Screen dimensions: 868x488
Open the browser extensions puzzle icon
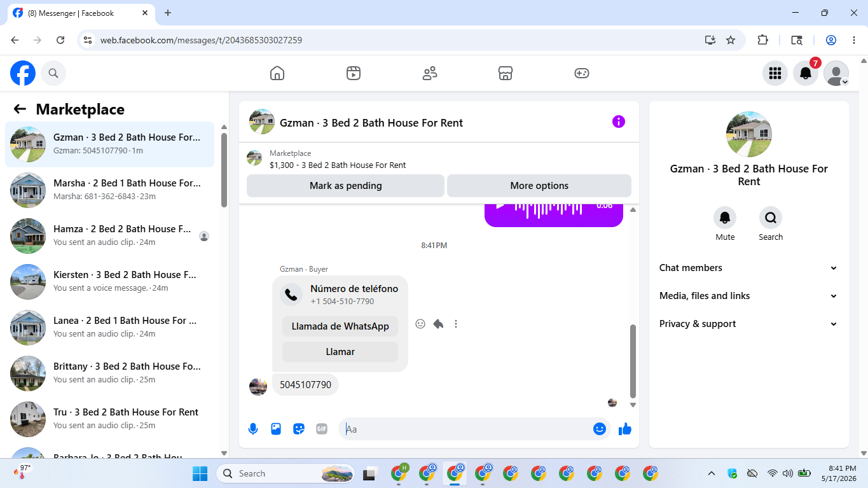763,40
